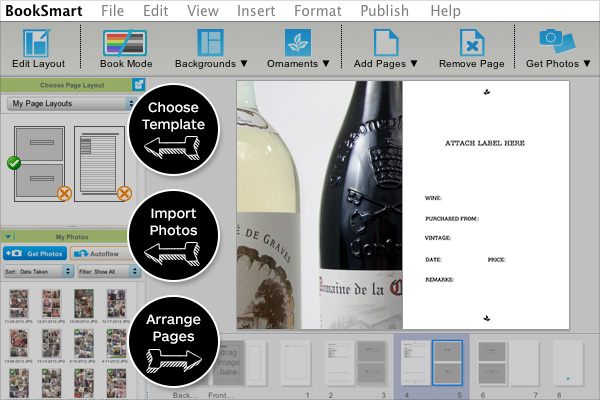
Task: Expand the Add Pages dropdown arrow
Action: point(414,64)
